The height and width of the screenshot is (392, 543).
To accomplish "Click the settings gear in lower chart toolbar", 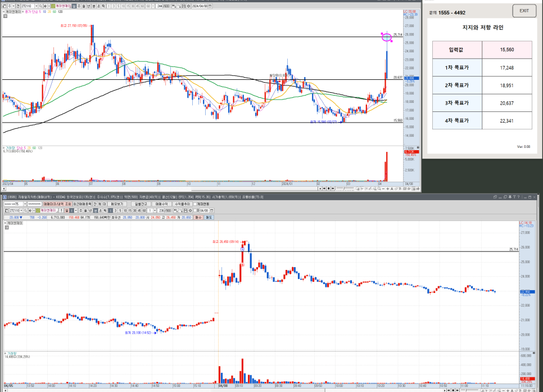I will (x=190, y=211).
